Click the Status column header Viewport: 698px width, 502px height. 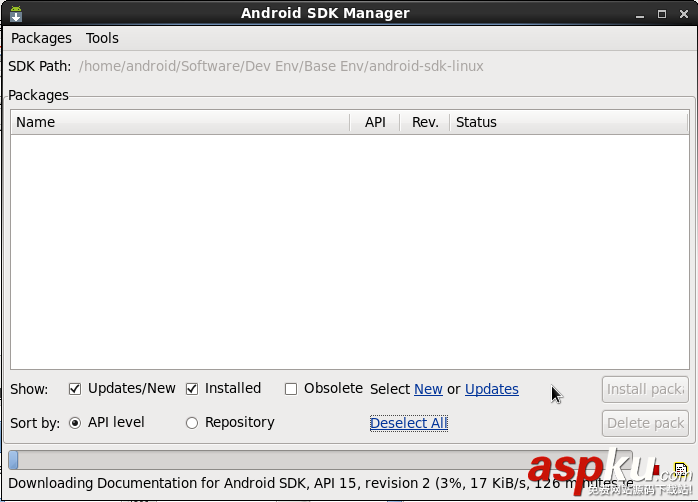pyautogui.click(x=569, y=122)
